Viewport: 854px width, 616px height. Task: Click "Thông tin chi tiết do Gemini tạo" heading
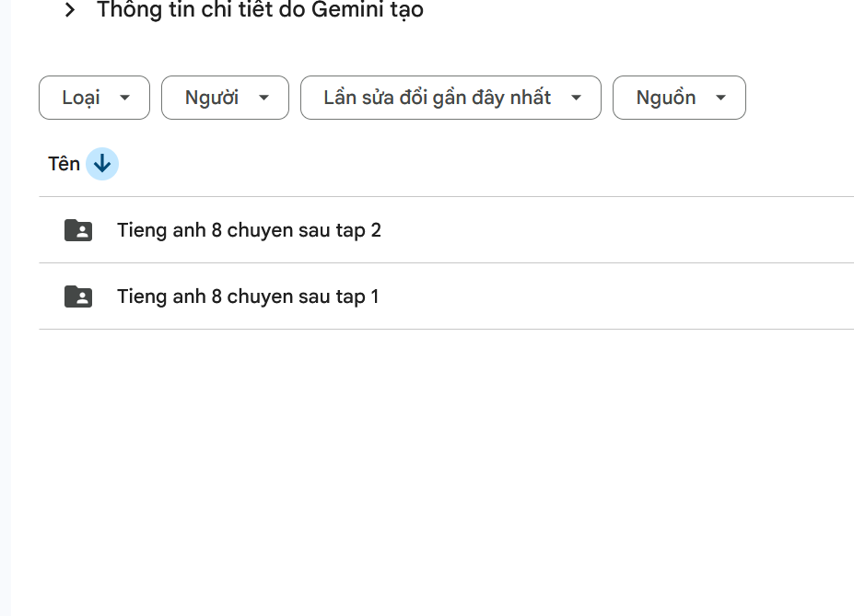point(260,11)
